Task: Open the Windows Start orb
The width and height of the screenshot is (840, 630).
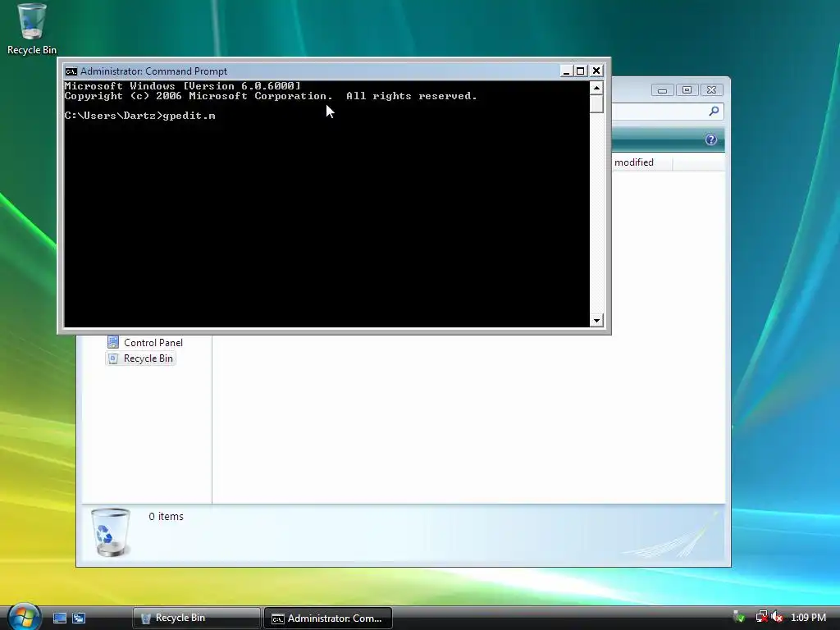Action: click(x=25, y=617)
